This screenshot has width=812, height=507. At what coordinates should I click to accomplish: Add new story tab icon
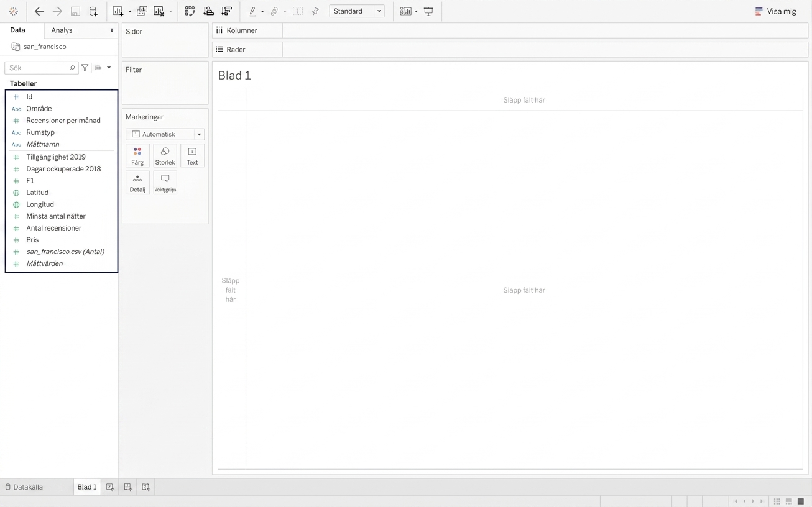pos(146,488)
